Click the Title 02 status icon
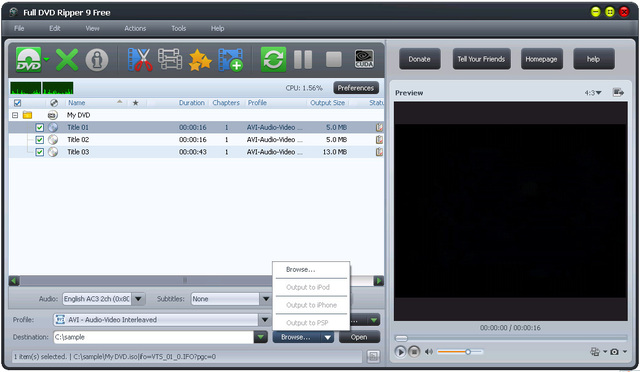This screenshot has width=640, height=372. point(380,140)
